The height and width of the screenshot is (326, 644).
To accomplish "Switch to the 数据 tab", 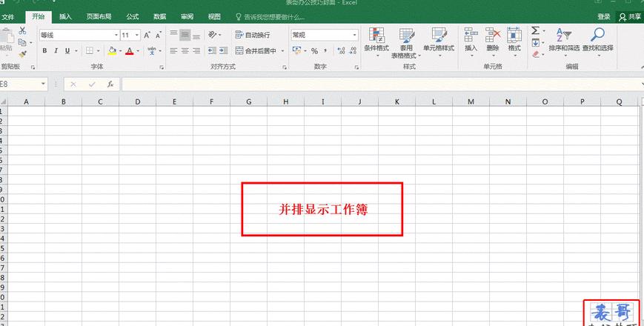I will [x=160, y=17].
